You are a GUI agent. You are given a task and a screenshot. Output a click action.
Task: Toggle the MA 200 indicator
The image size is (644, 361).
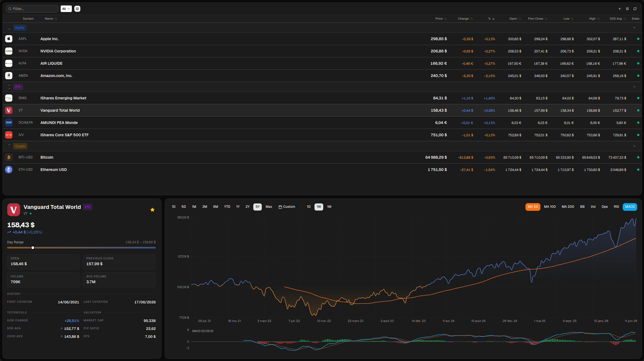coord(568,207)
